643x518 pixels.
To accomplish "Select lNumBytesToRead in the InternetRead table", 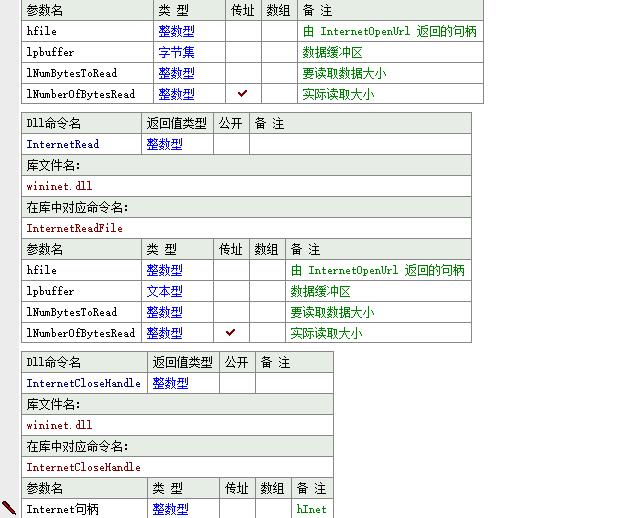I will click(72, 312).
